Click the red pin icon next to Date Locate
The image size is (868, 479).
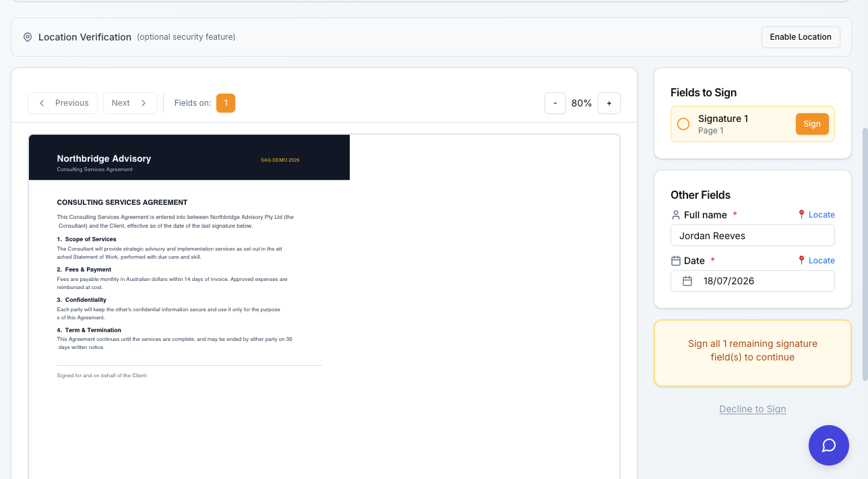(x=801, y=261)
